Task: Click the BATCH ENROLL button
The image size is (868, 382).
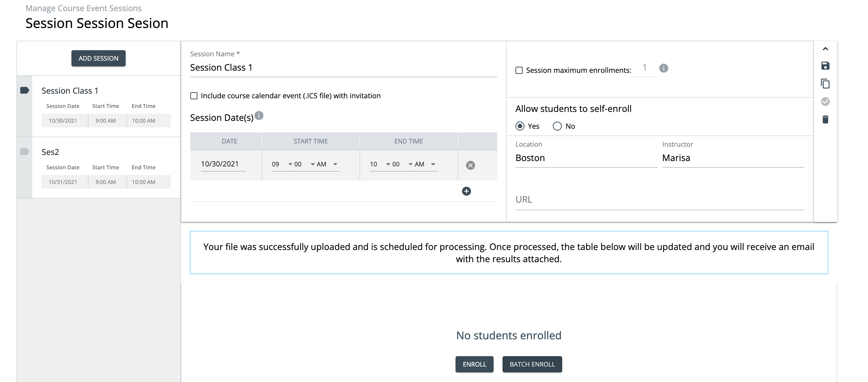Action: click(x=532, y=364)
